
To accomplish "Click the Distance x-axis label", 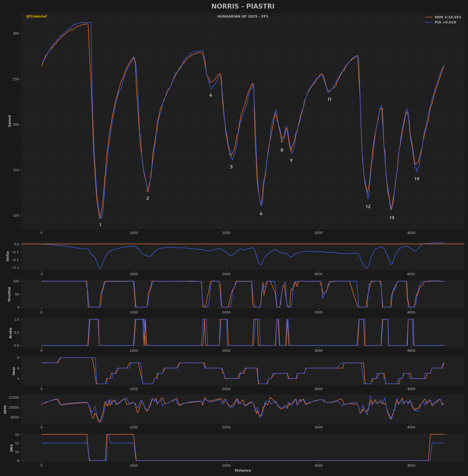I will click(243, 471).
